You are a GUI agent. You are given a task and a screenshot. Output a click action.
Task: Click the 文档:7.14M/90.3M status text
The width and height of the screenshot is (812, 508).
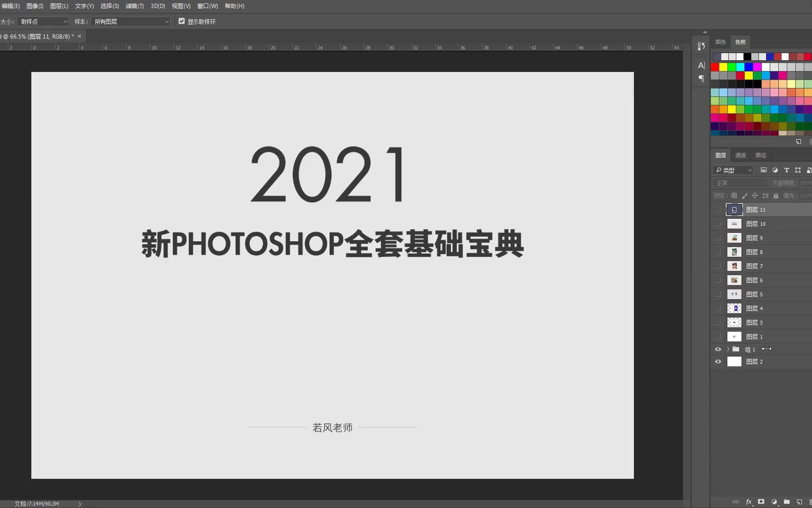(x=37, y=504)
